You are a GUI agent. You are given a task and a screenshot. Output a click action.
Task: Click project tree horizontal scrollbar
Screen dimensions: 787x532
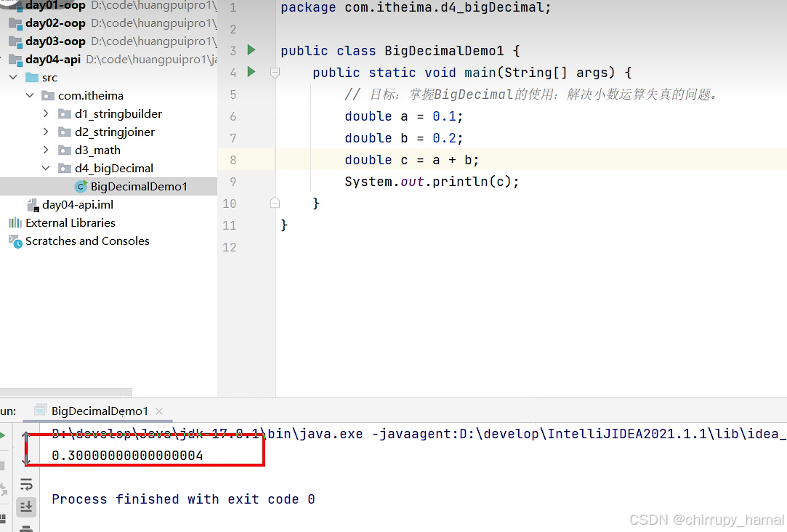tap(65, 392)
